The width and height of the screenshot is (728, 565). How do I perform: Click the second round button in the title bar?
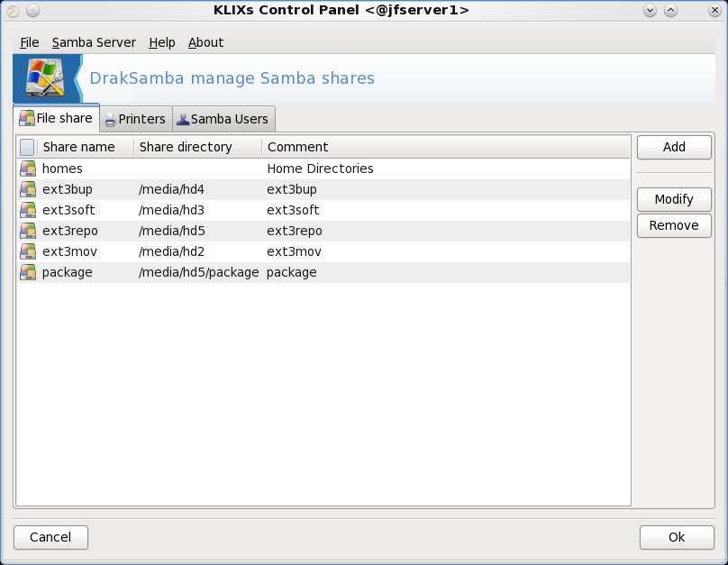point(32,10)
